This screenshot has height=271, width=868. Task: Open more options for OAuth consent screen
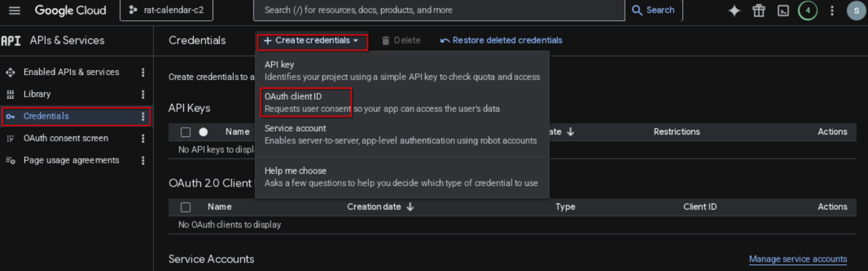[x=143, y=138]
